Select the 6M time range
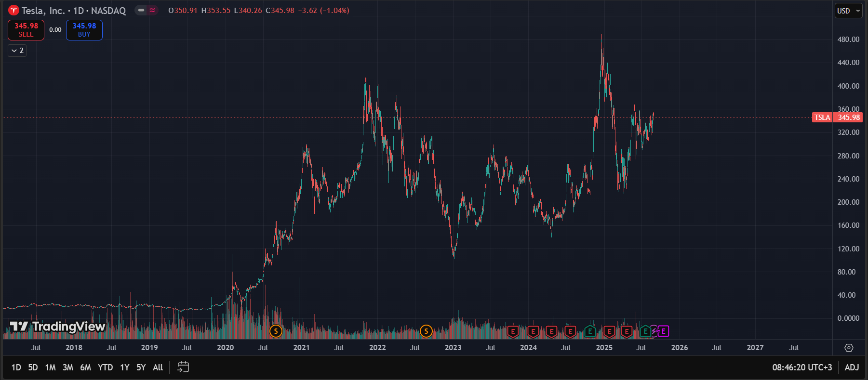Screen dimensions: 868x380 (86, 367)
